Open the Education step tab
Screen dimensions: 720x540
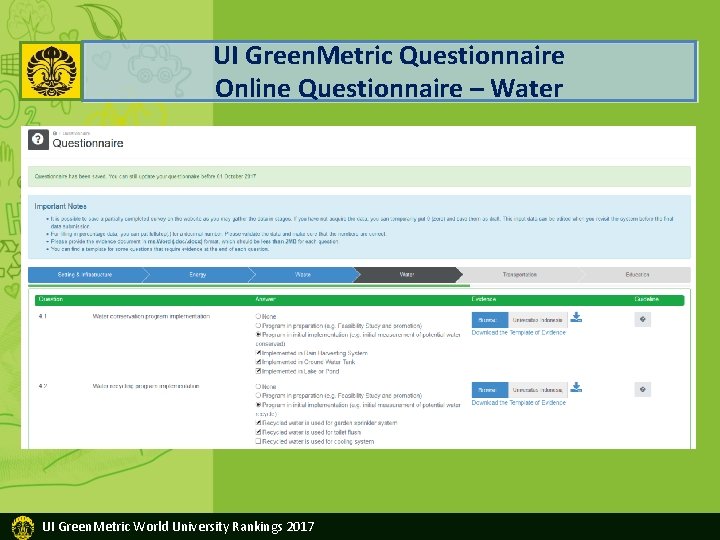point(637,275)
